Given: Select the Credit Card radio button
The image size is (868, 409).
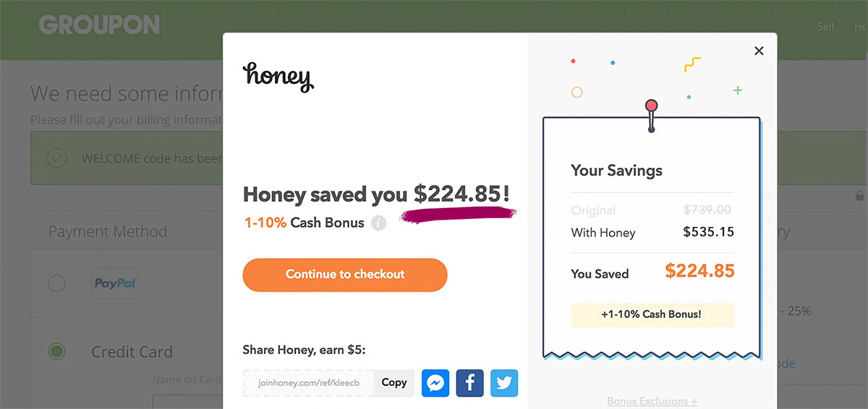Looking at the screenshot, I should pyautogui.click(x=56, y=352).
